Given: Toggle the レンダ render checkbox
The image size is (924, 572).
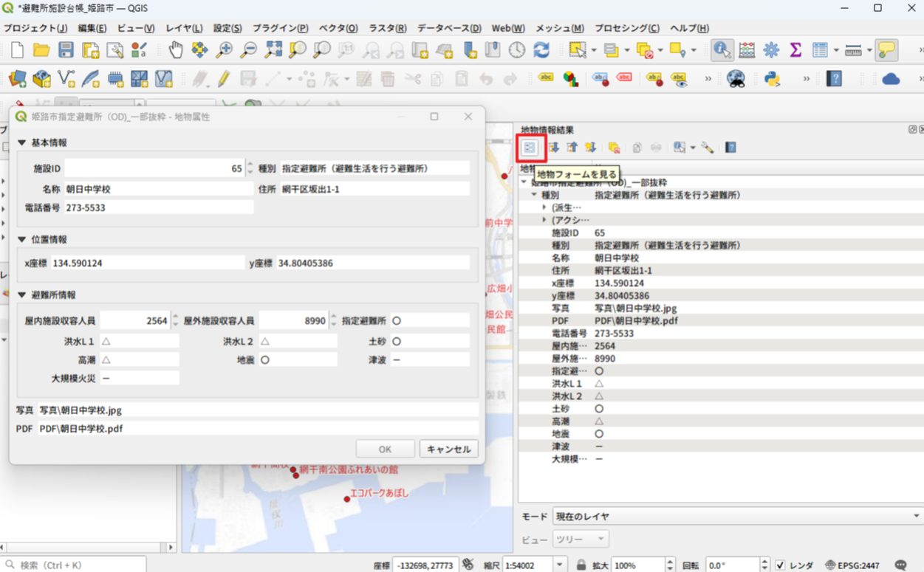Looking at the screenshot, I should (780, 565).
